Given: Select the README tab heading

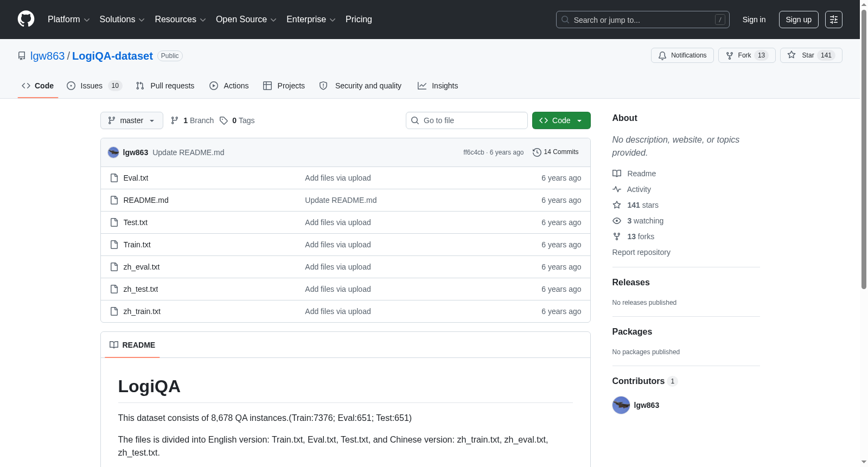Looking at the screenshot, I should (132, 345).
